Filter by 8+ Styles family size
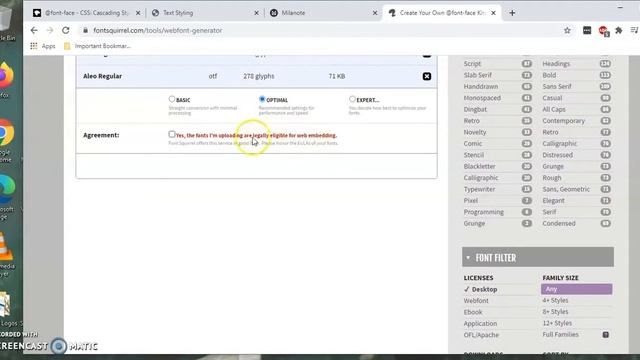Screen dimensions: 640x360 (555, 311)
